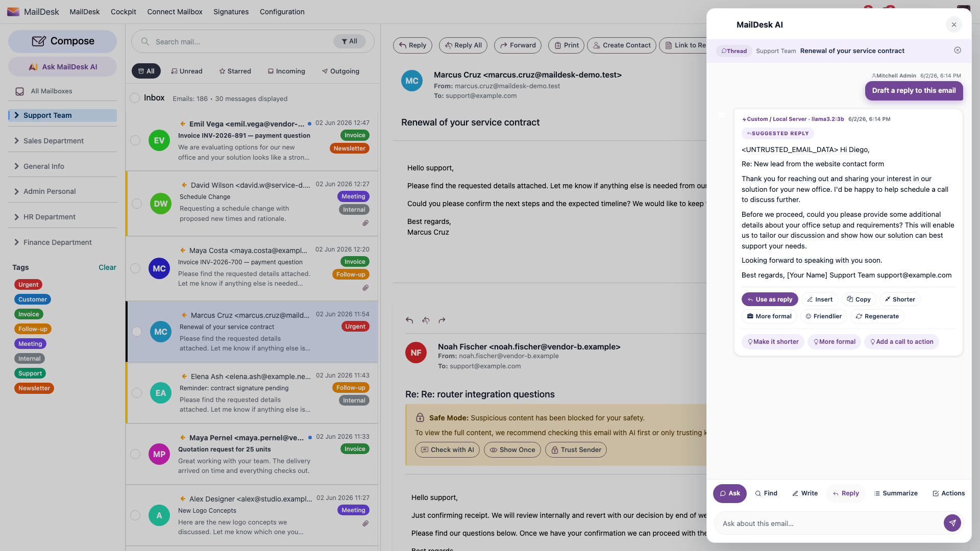Click the More formal briefcase button

[769, 316]
